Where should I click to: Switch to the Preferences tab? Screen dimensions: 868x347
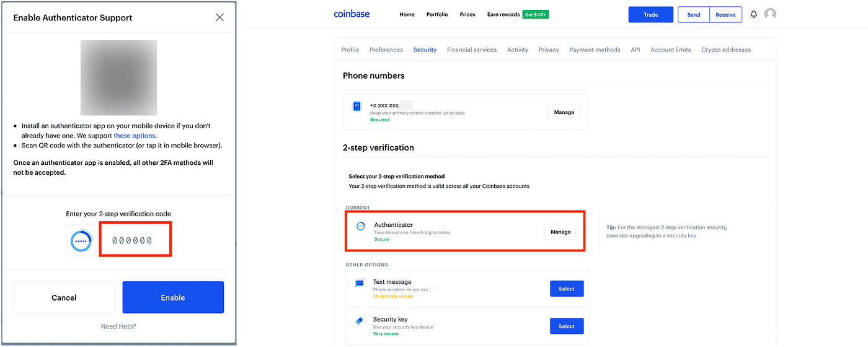[386, 50]
